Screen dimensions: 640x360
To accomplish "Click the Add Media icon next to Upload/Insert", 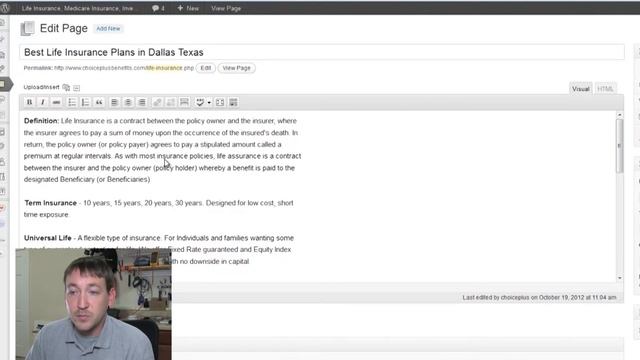I will [66, 87].
